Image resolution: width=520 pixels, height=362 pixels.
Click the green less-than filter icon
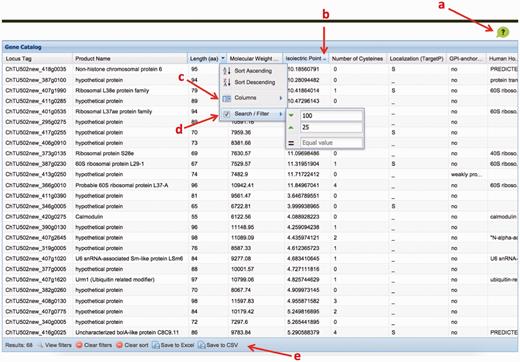[291, 116]
